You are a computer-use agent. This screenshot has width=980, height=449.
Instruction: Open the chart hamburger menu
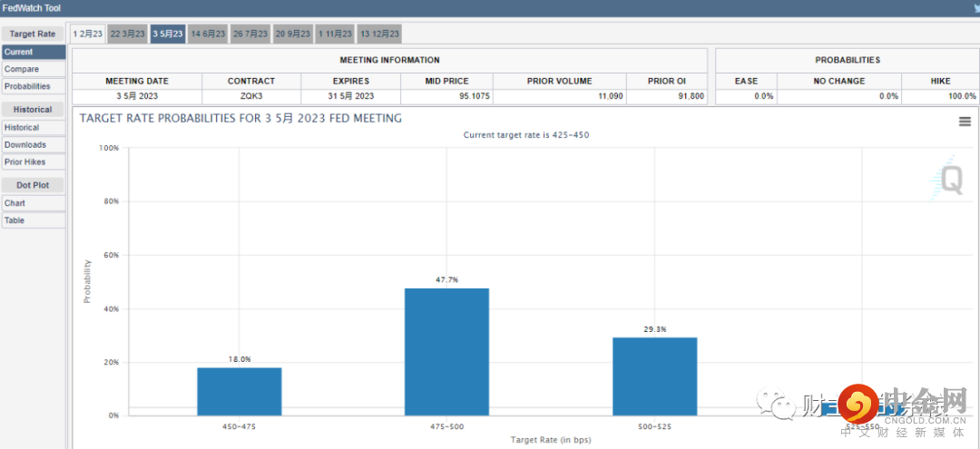(x=965, y=122)
